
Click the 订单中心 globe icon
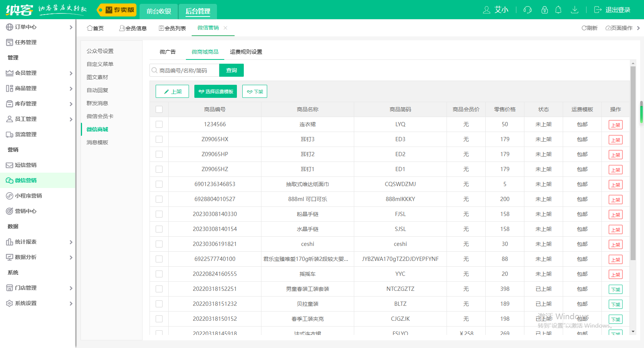click(x=10, y=27)
